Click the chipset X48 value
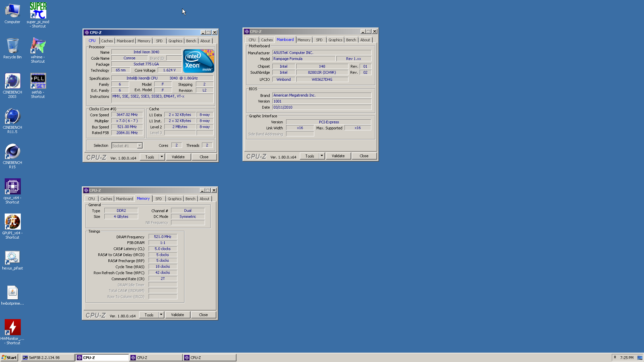644x362 pixels. 322,66
